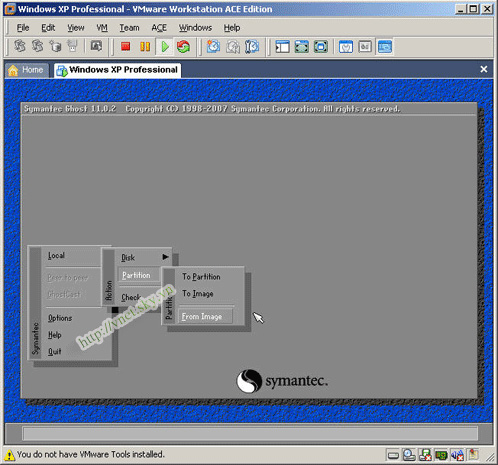Choose Help in the Ghost Symantec menu

55,335
